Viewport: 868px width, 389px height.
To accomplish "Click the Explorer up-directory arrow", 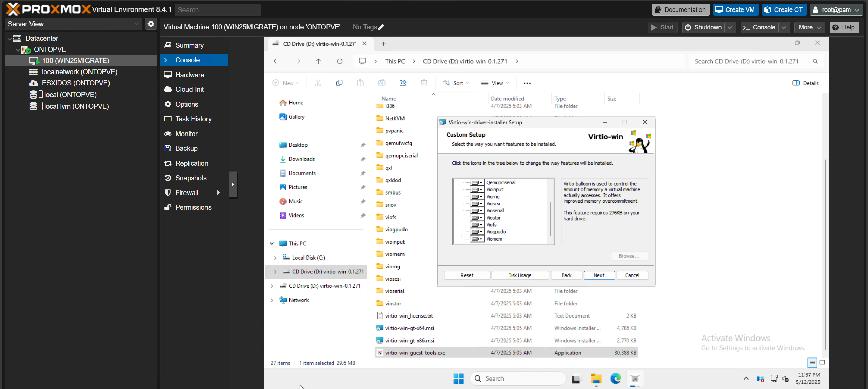I will [318, 61].
